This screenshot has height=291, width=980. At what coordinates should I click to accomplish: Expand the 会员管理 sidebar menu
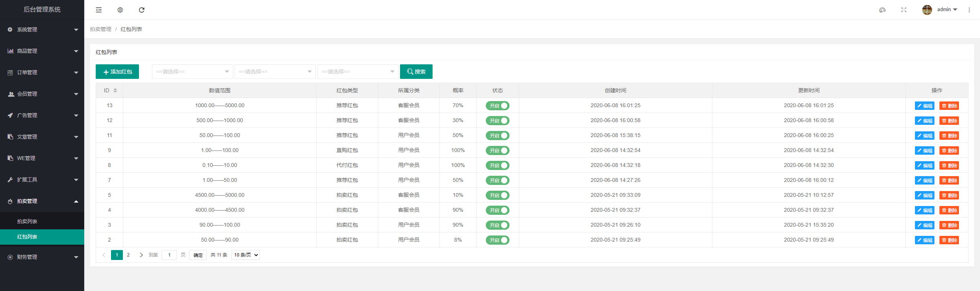[x=42, y=94]
